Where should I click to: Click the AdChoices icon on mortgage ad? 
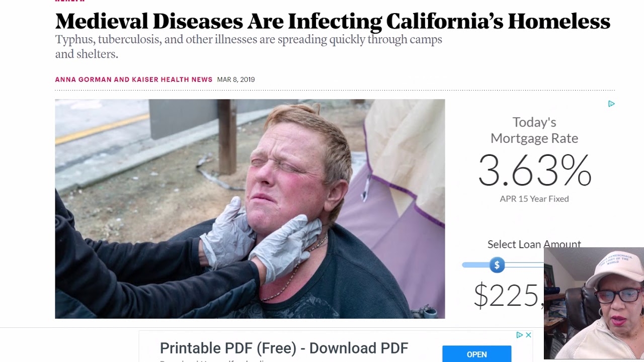pos(611,104)
